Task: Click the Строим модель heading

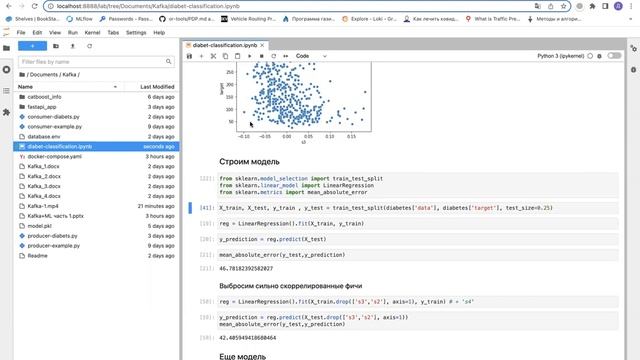Action: pos(249,162)
